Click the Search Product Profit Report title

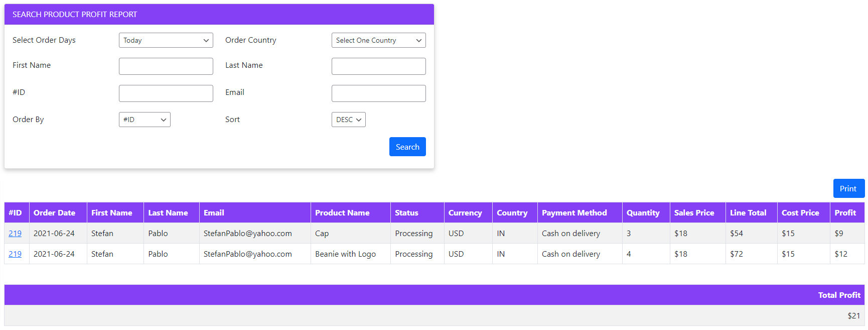tap(75, 15)
